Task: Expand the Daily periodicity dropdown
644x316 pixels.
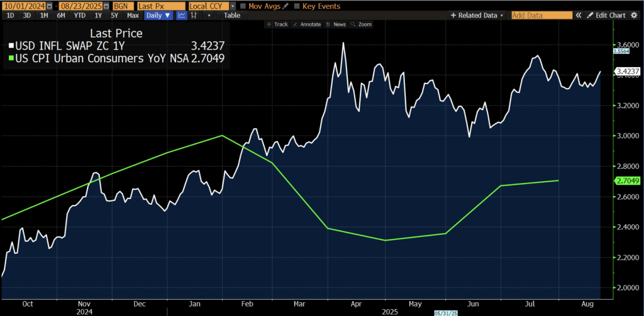Action: click(158, 15)
